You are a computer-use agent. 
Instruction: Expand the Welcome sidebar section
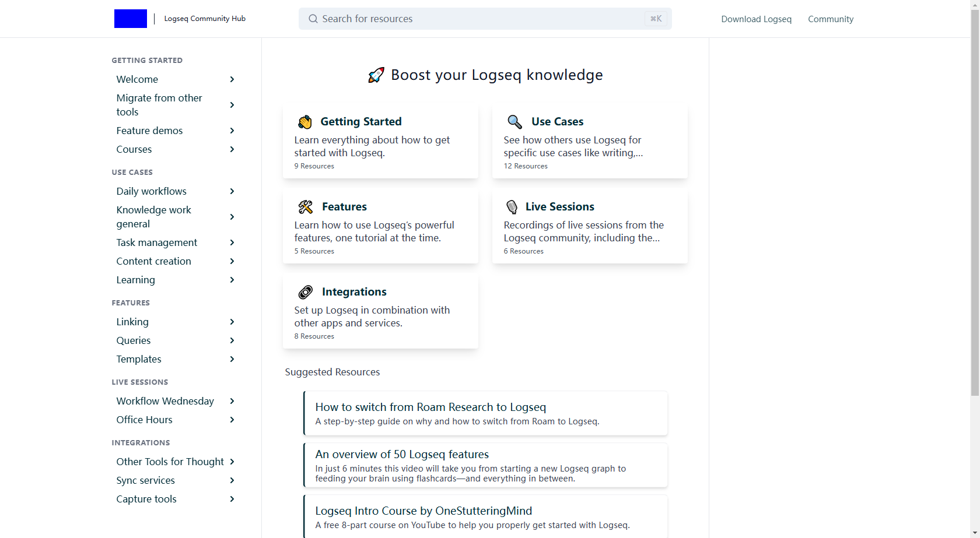coord(232,79)
